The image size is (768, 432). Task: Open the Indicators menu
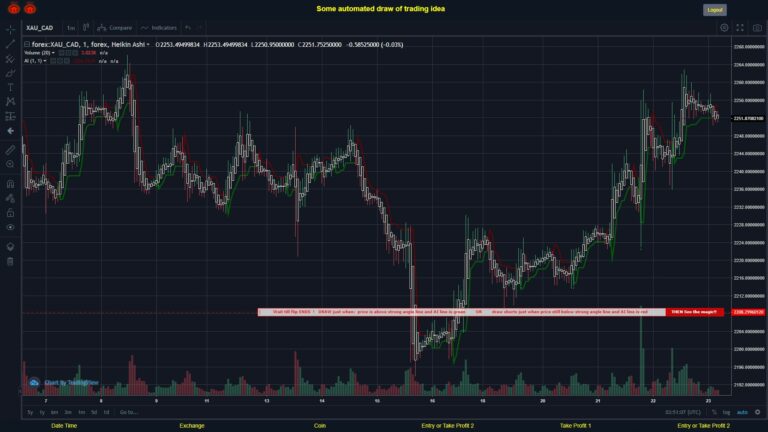(159, 28)
